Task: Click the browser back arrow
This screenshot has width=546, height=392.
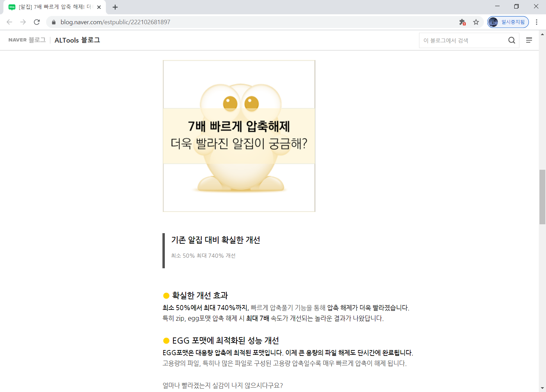Action: [9, 22]
